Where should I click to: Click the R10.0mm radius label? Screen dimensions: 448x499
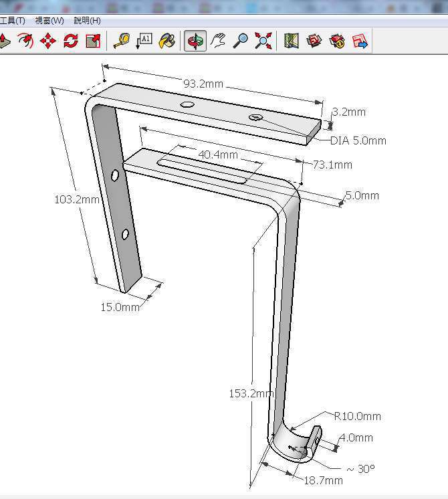[358, 416]
